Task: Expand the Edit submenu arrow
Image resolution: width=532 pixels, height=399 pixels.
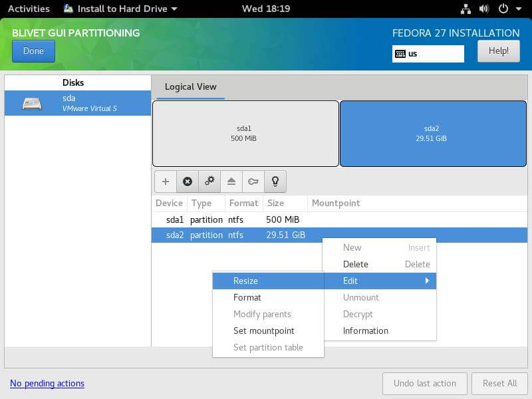Action: [427, 281]
